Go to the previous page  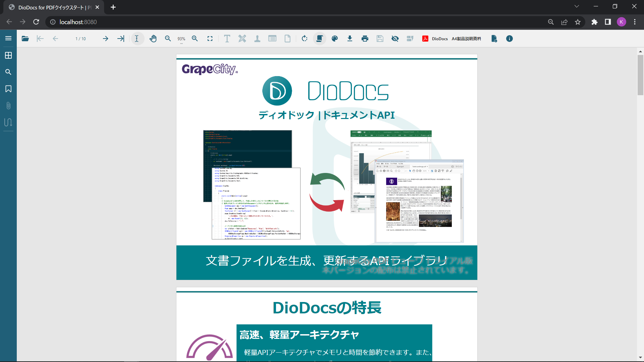pyautogui.click(x=55, y=39)
